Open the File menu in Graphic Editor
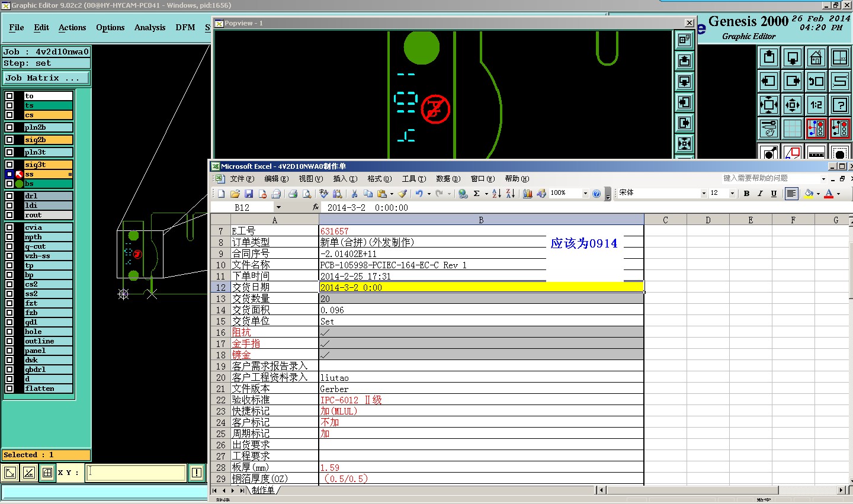Viewport: 853px width, 504px height. (17, 28)
